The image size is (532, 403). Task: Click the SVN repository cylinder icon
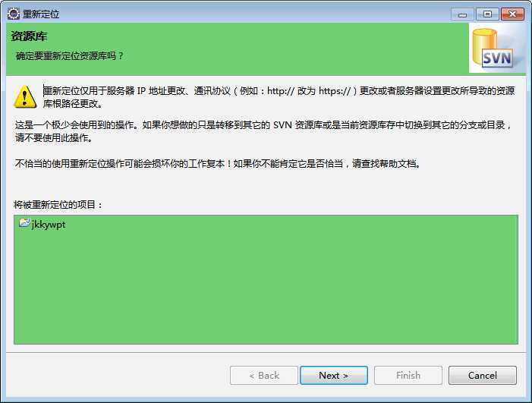493,48
